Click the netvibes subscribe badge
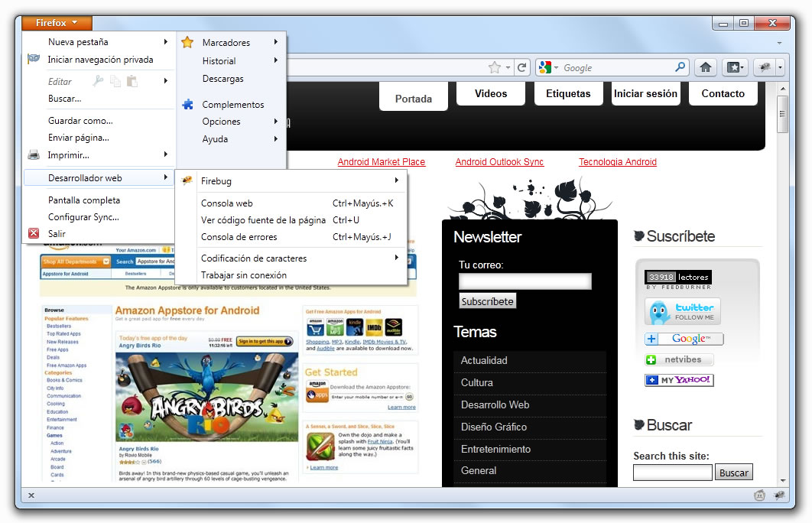 pyautogui.click(x=679, y=359)
